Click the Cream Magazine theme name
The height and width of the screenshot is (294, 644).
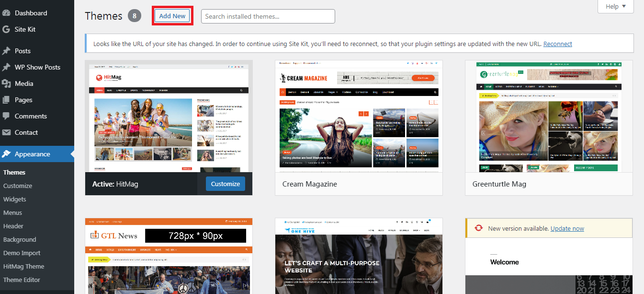[310, 184]
